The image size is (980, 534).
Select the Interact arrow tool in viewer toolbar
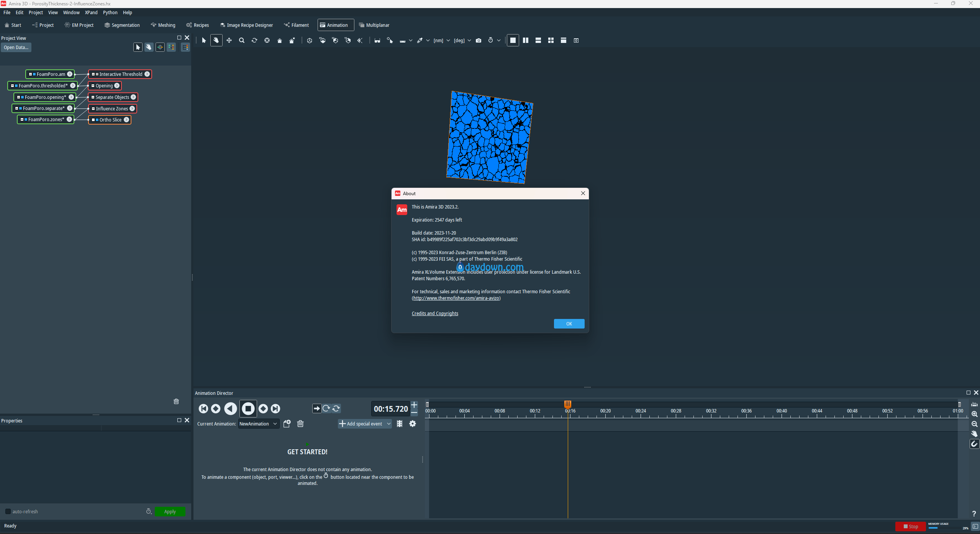(x=204, y=40)
